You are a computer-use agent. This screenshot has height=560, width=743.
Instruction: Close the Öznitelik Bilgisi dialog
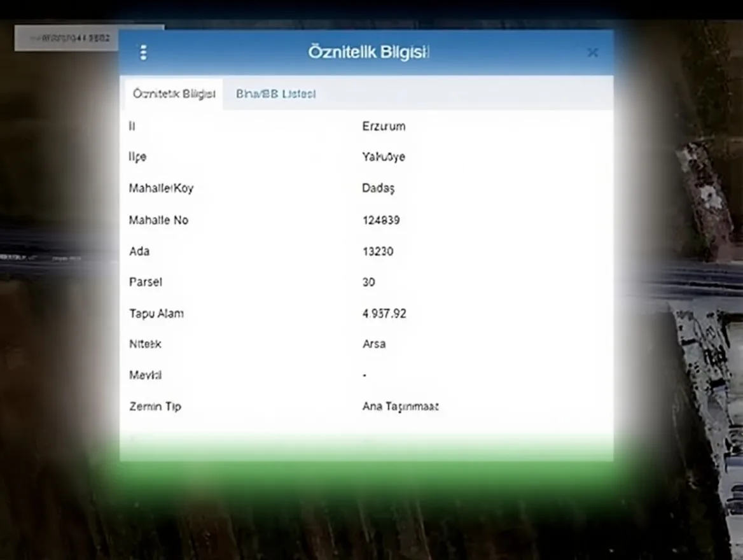(x=592, y=53)
